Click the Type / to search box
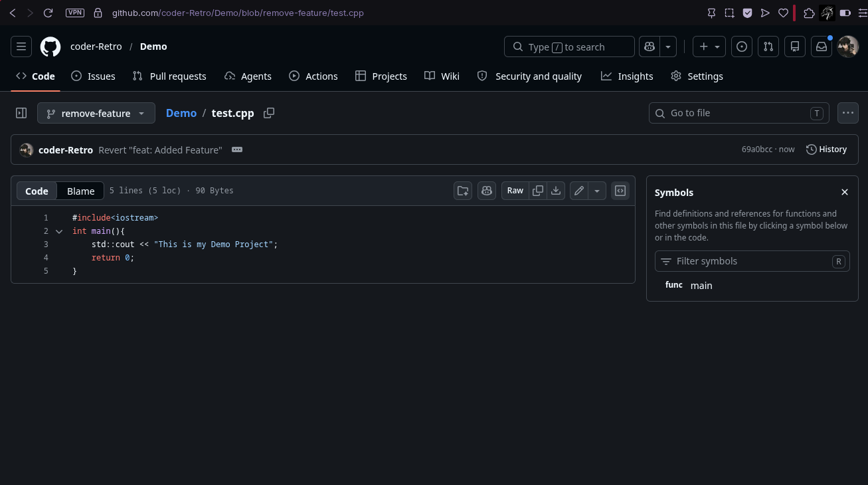868x485 pixels. (570, 47)
